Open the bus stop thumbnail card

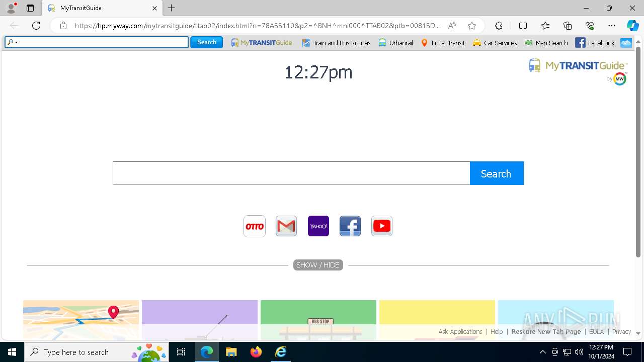pyautogui.click(x=318, y=320)
